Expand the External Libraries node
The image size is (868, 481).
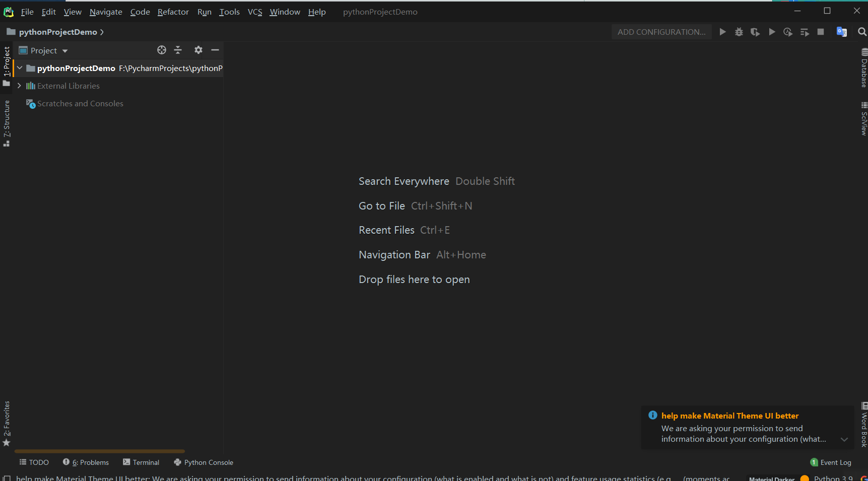click(19, 86)
